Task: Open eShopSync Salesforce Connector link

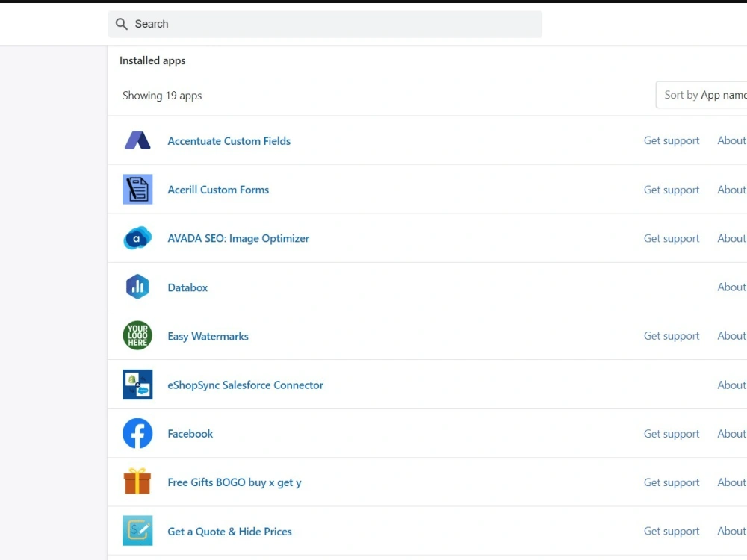Action: (x=245, y=385)
